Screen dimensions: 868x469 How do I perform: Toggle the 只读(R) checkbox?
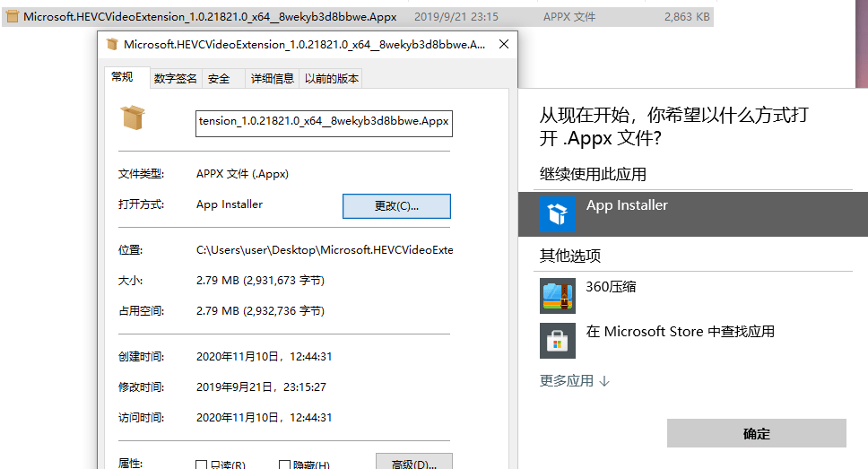pos(202,465)
